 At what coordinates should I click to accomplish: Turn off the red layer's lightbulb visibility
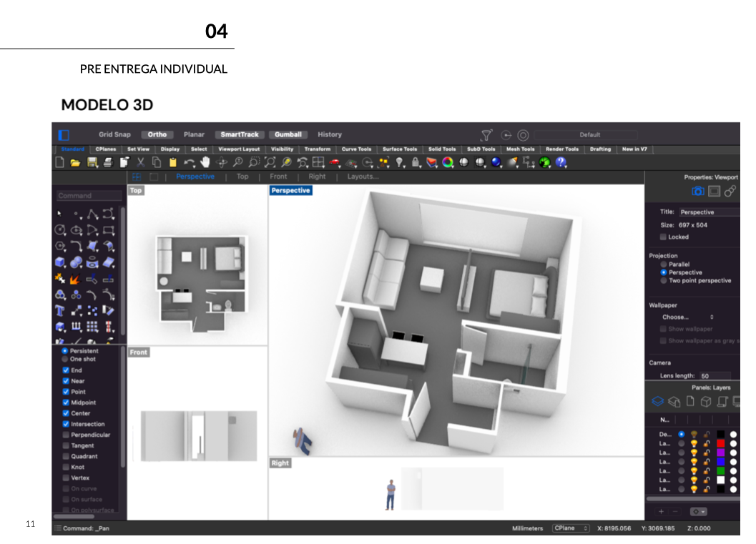pyautogui.click(x=694, y=443)
